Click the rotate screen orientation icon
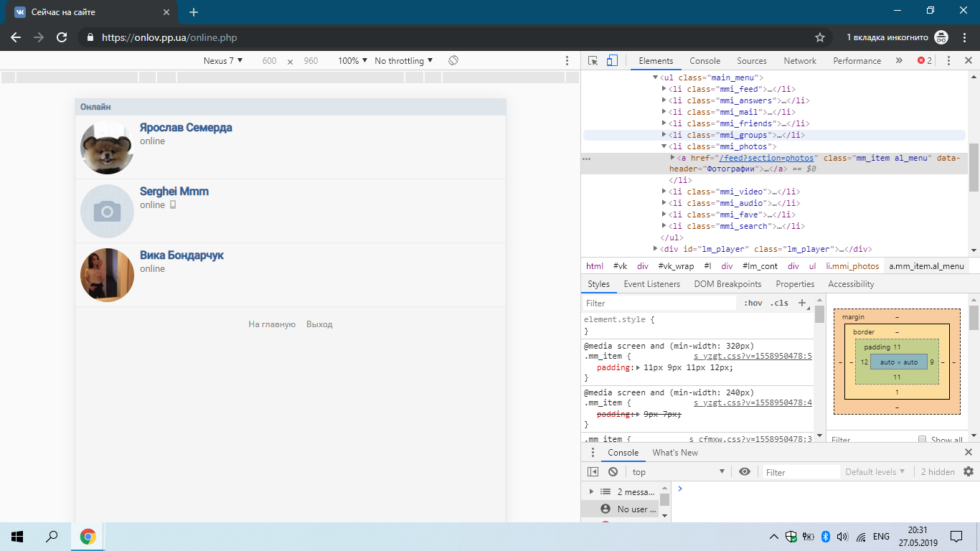This screenshot has height=551, width=980. [x=453, y=61]
